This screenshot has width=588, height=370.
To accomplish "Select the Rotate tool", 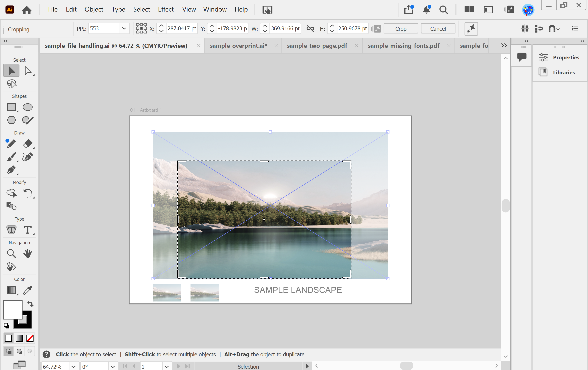I will tap(28, 193).
